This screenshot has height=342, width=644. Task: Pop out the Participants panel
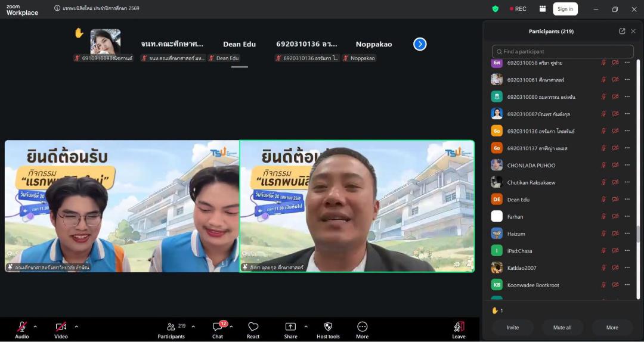(x=622, y=31)
